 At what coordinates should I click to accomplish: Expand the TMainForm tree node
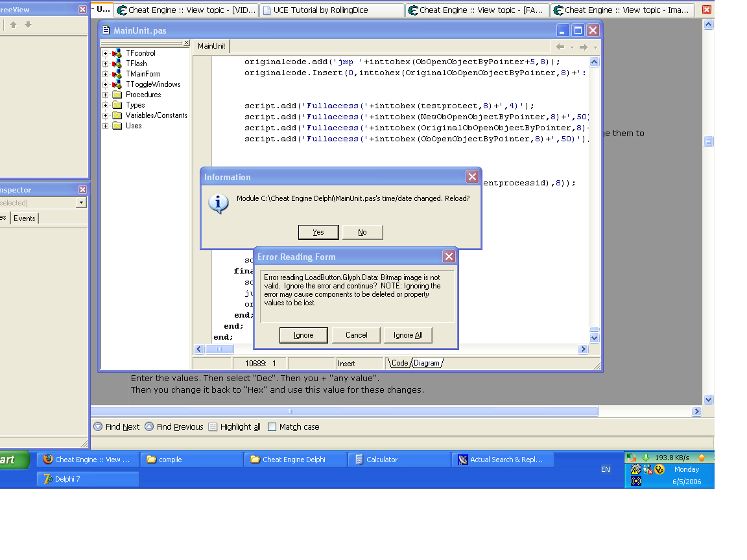coord(106,74)
